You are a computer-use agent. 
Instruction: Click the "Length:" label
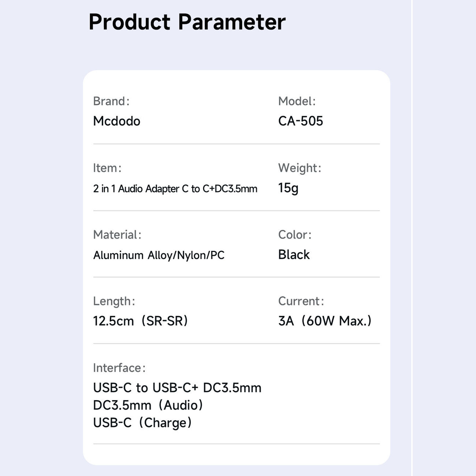(x=114, y=301)
